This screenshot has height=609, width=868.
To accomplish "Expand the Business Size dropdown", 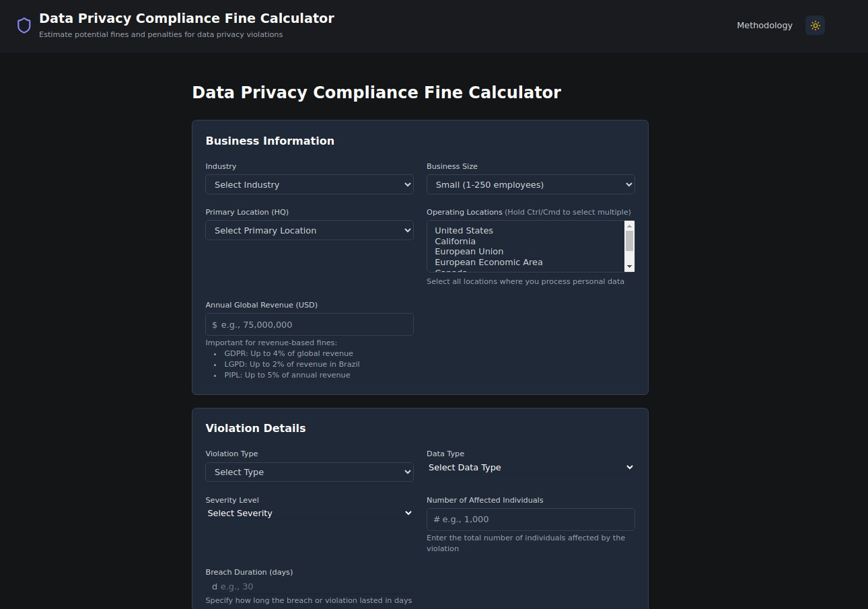I will 530,184.
